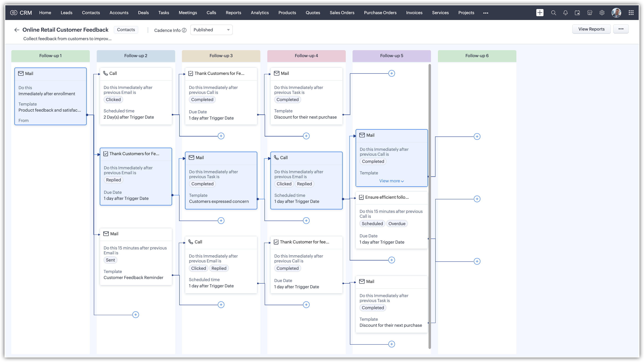The height and width of the screenshot is (362, 644).
Task: Click the Contacts module tag
Action: pyautogui.click(x=126, y=30)
